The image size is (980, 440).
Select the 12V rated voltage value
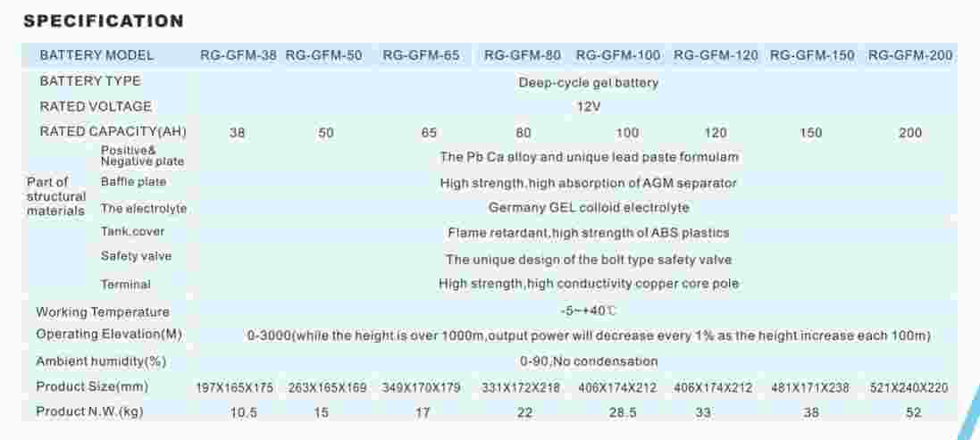[589, 107]
